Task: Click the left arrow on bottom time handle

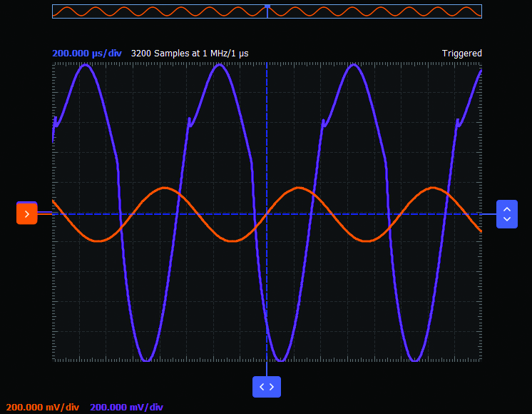Action: point(262,386)
